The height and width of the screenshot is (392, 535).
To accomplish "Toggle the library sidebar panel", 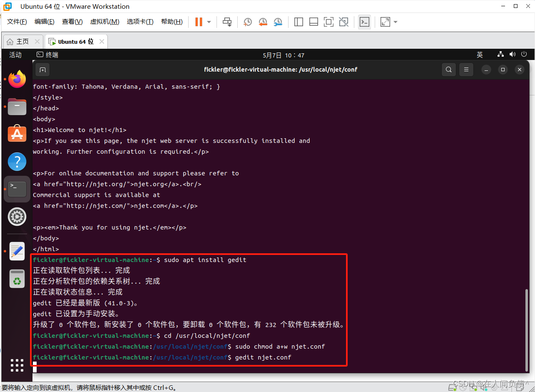I will coord(299,22).
